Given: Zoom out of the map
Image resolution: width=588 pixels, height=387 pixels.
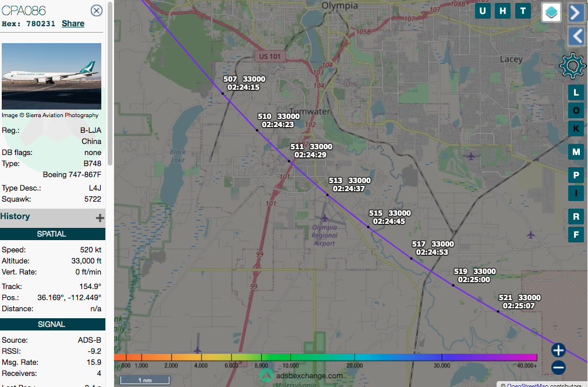Looking at the screenshot, I should pos(558,368).
